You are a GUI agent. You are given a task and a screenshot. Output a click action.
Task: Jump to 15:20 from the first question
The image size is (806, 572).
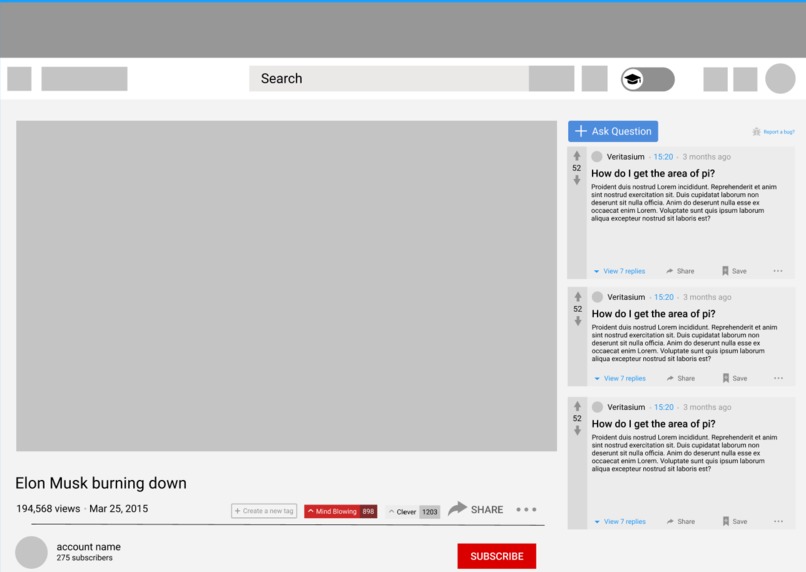pyautogui.click(x=663, y=157)
